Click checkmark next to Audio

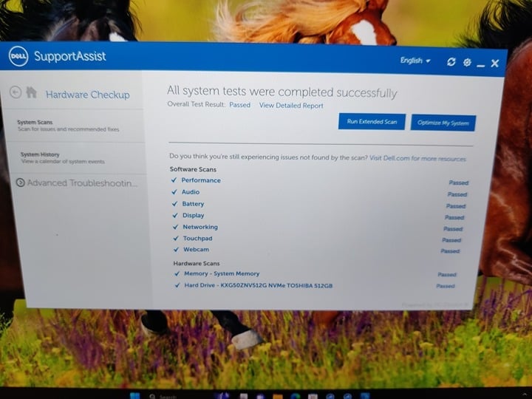(174, 191)
